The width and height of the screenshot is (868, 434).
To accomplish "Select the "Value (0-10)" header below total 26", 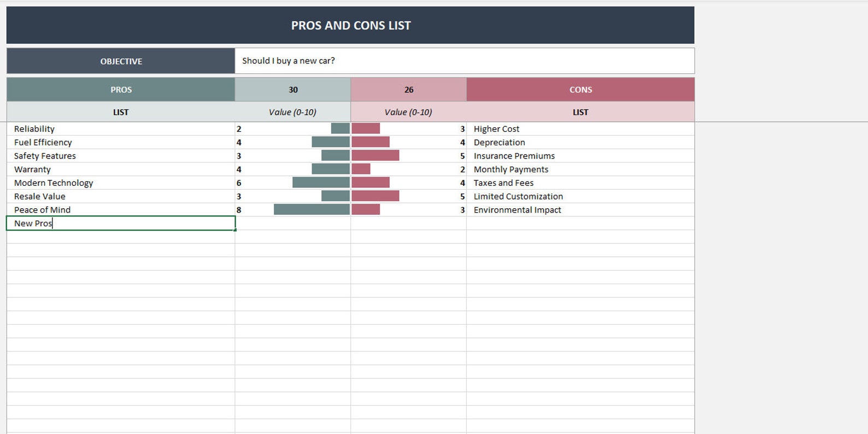I will click(x=409, y=112).
